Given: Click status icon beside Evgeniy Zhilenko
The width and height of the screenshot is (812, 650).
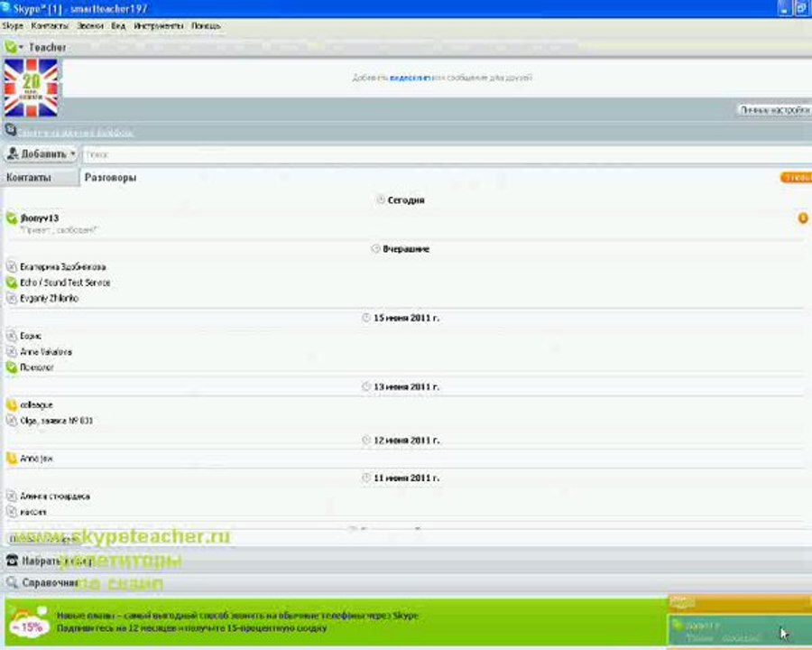Looking at the screenshot, I should coord(12,299).
